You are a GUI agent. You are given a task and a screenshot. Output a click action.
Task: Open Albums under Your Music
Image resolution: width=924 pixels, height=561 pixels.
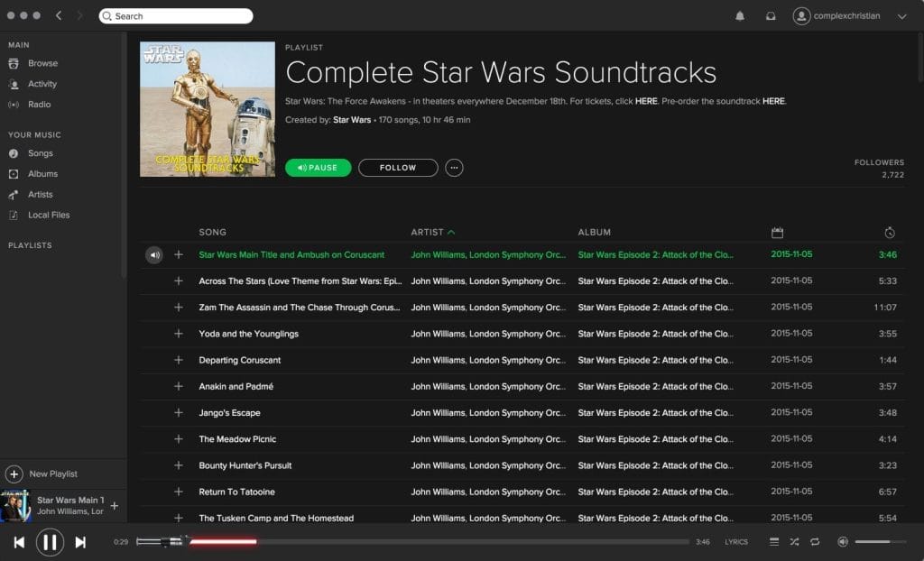pos(43,174)
